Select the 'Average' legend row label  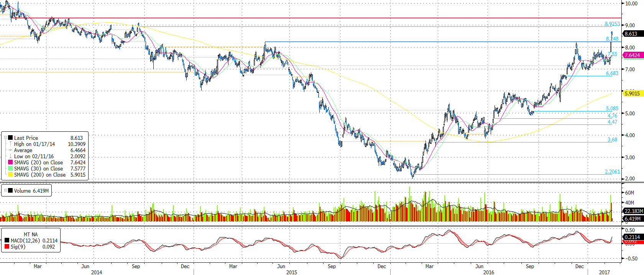tap(23, 150)
